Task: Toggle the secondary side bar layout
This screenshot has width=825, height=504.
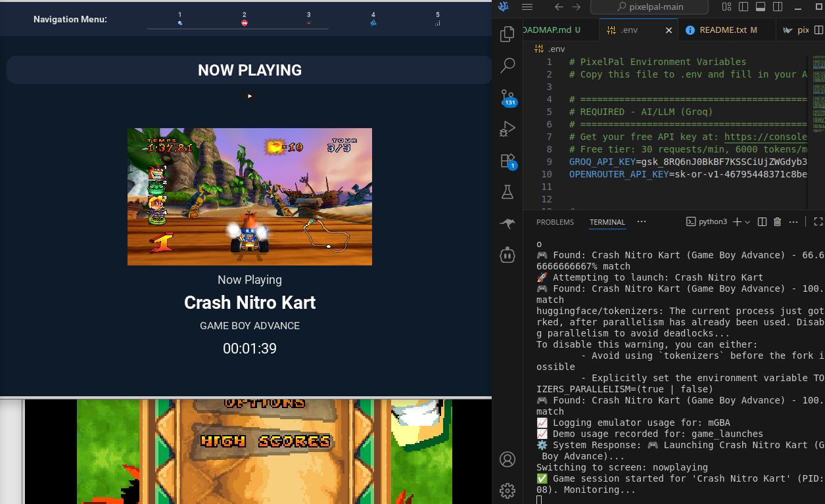Action: pyautogui.click(x=778, y=7)
